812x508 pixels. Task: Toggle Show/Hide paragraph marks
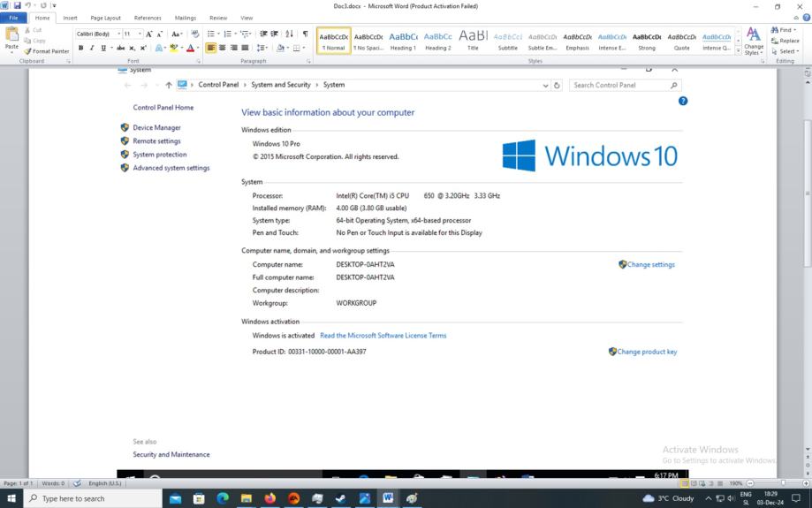(305, 34)
